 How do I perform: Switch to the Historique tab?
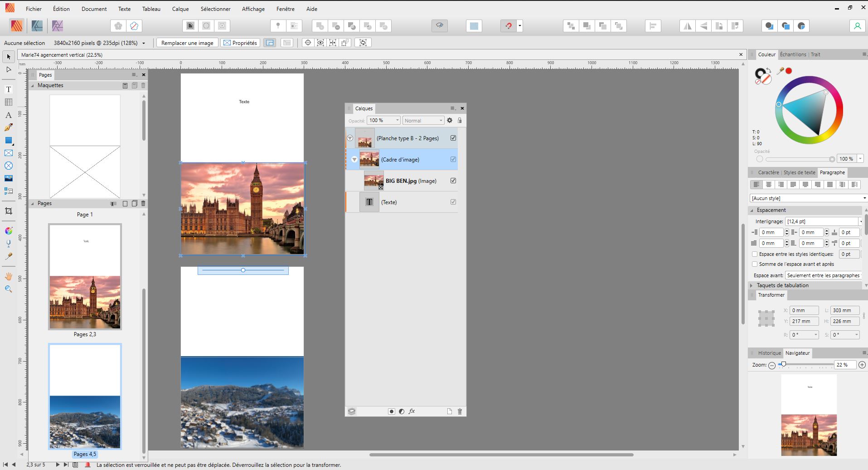(x=770, y=353)
